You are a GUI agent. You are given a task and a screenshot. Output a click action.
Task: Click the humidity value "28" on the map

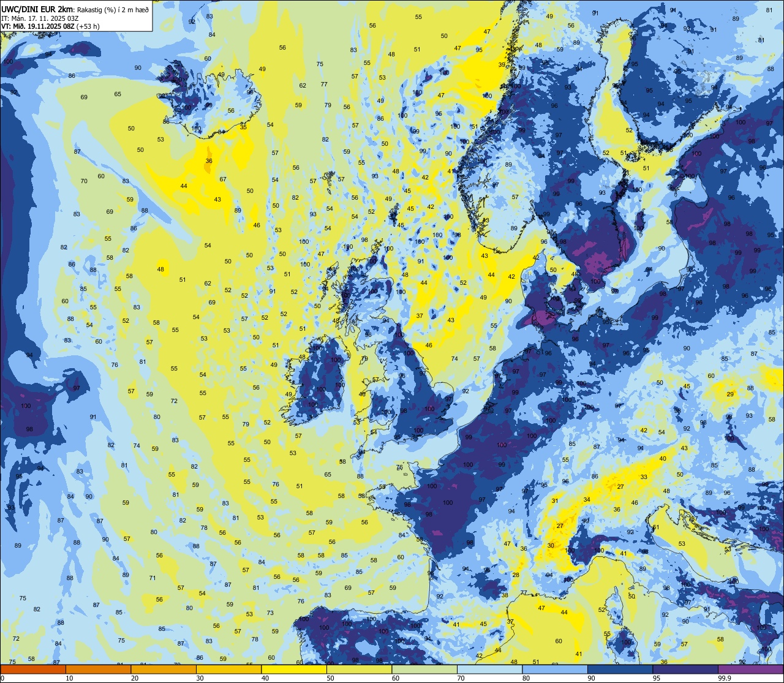pos(516,575)
